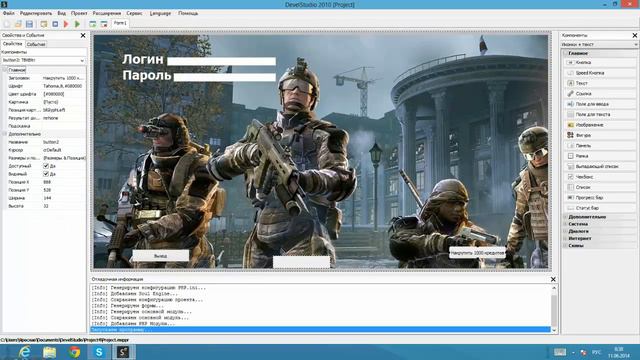Click the Пароль input field
The height and width of the screenshot is (360, 640).
(225, 77)
